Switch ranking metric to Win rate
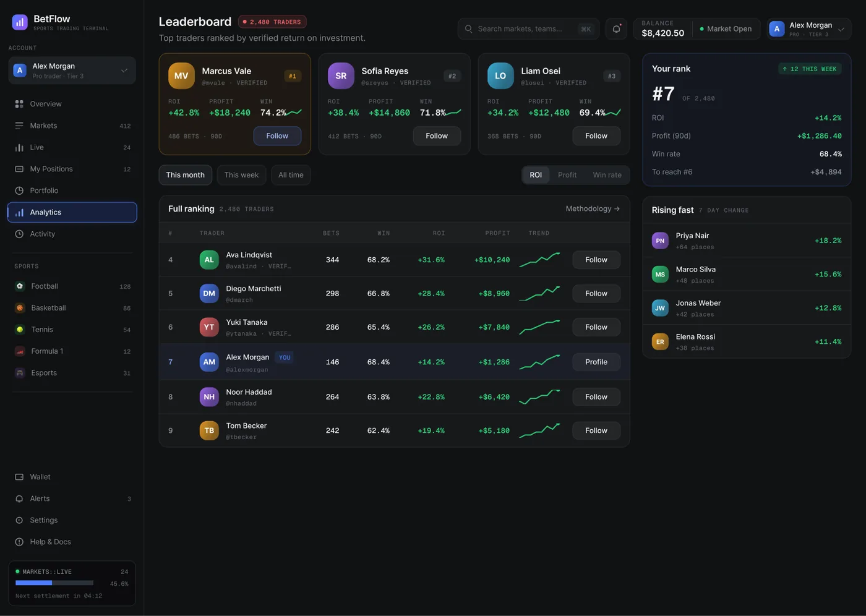Image resolution: width=866 pixels, height=616 pixels. (607, 175)
